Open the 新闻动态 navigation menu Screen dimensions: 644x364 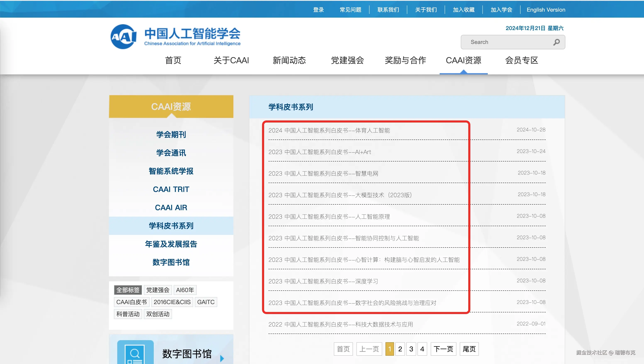pyautogui.click(x=289, y=61)
